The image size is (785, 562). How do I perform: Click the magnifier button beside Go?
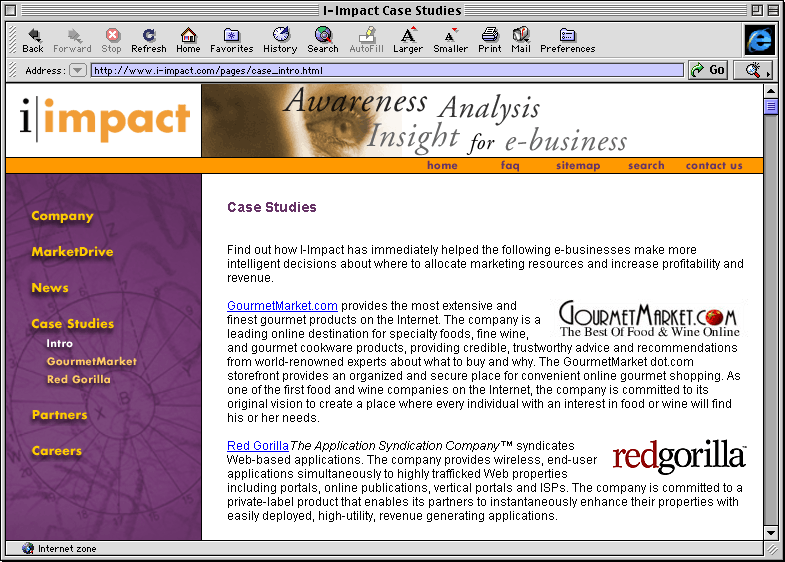point(752,70)
